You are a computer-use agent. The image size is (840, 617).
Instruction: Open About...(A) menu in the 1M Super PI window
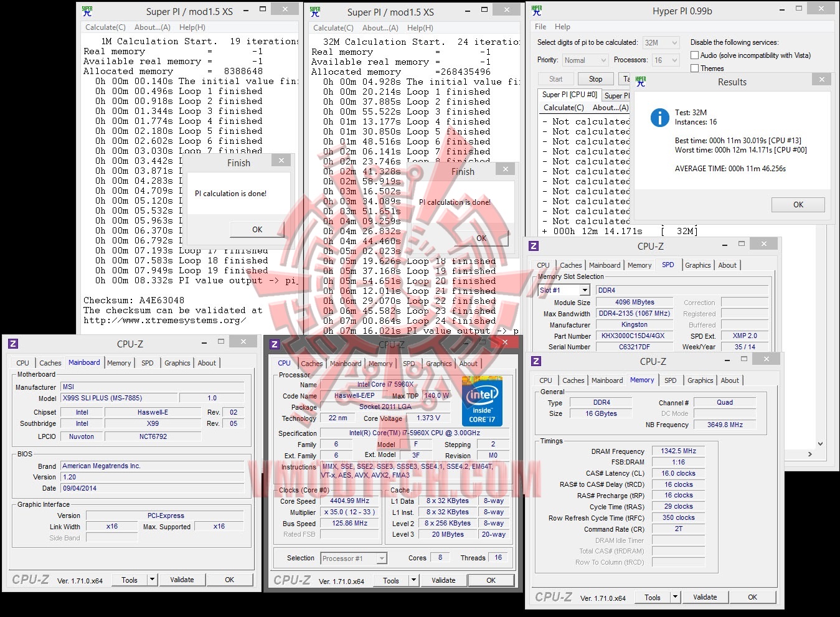click(153, 27)
